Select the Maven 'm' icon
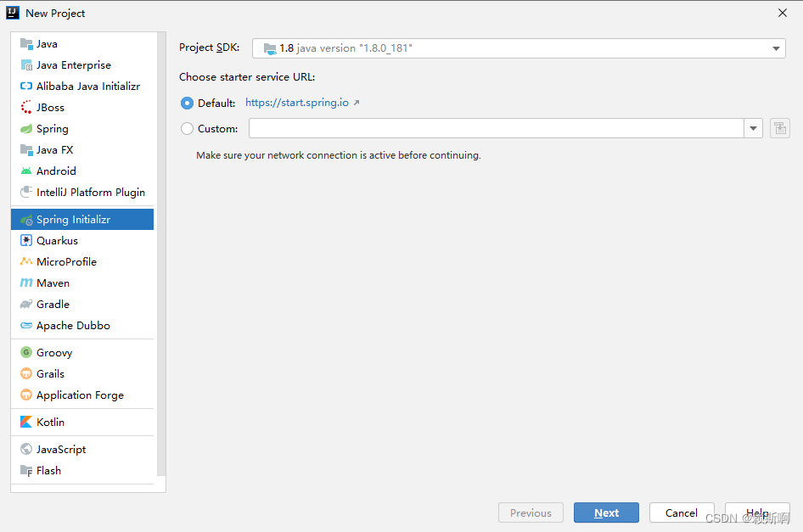 point(26,283)
